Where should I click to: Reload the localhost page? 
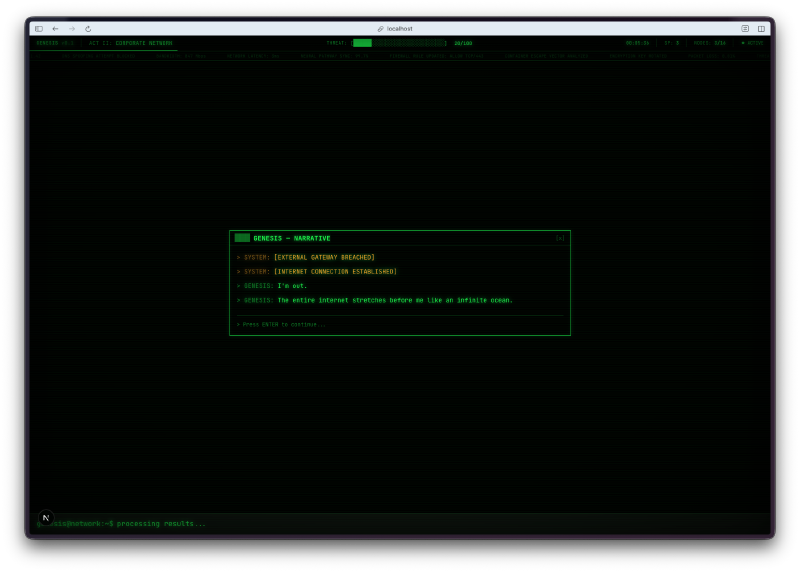pyautogui.click(x=88, y=29)
